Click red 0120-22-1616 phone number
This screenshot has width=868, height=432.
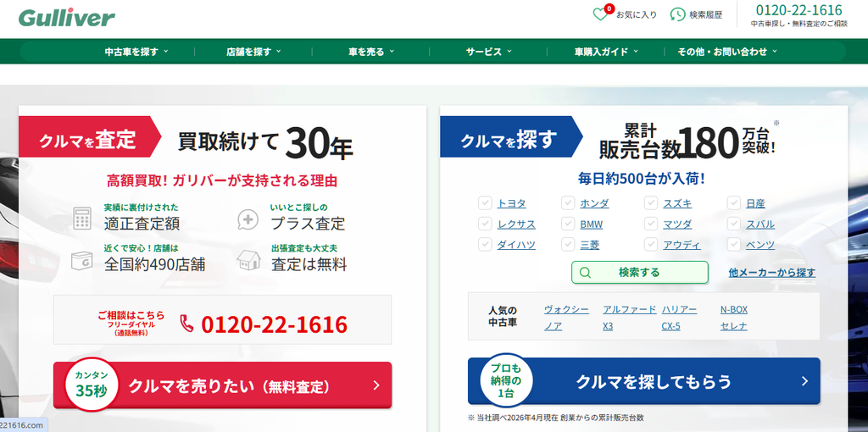[x=274, y=324]
